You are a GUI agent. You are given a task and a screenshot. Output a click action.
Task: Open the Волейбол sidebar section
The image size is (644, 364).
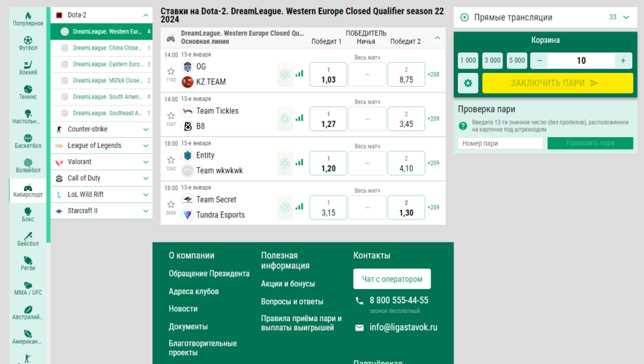28,166
